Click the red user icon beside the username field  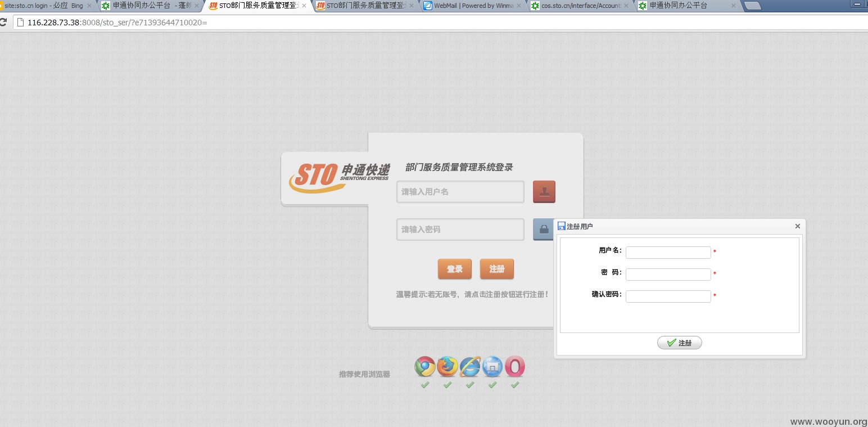[x=544, y=192]
